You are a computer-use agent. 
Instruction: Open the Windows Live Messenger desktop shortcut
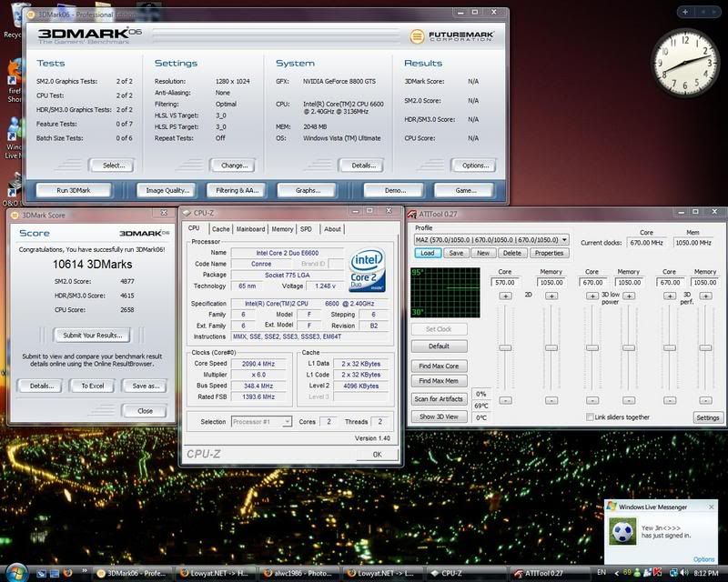pyautogui.click(x=13, y=138)
